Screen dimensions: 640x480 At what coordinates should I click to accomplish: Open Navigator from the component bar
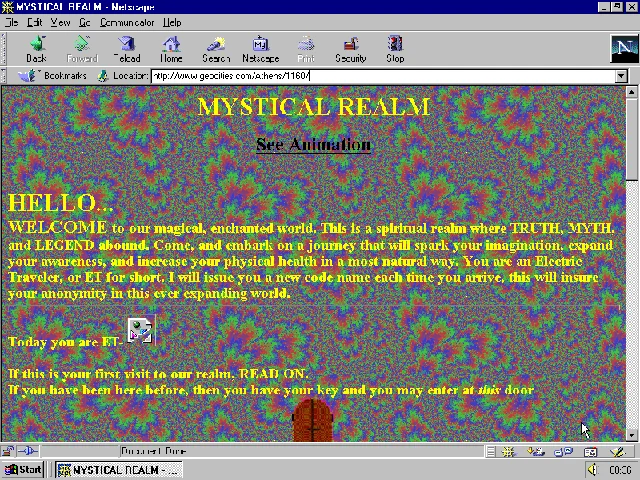tap(509, 451)
